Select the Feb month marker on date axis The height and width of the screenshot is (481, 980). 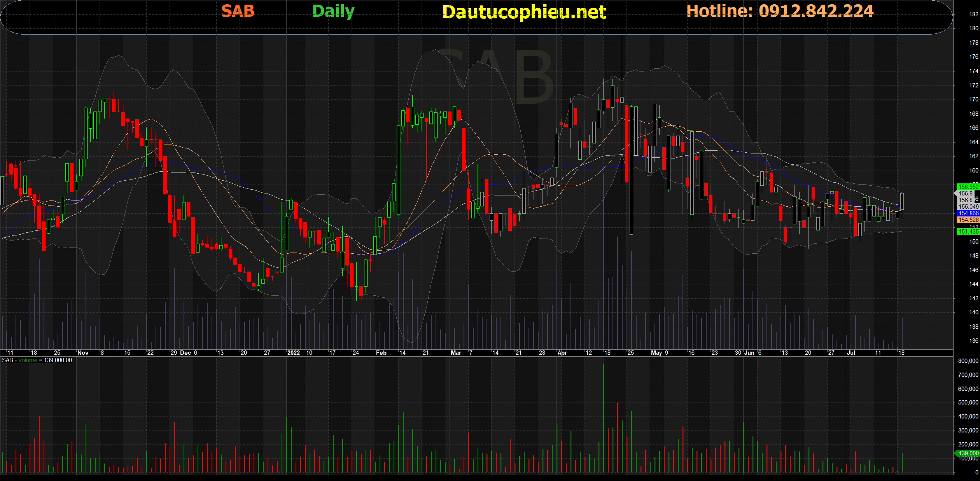point(381,353)
